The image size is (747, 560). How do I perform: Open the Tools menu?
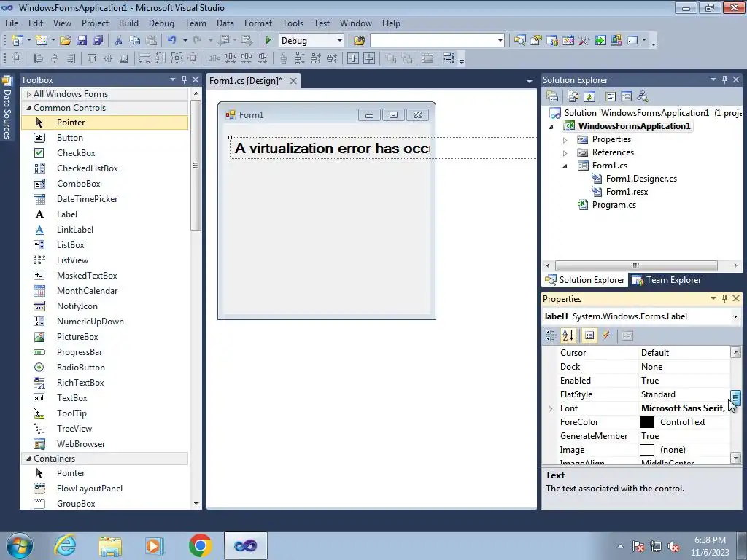[293, 23]
